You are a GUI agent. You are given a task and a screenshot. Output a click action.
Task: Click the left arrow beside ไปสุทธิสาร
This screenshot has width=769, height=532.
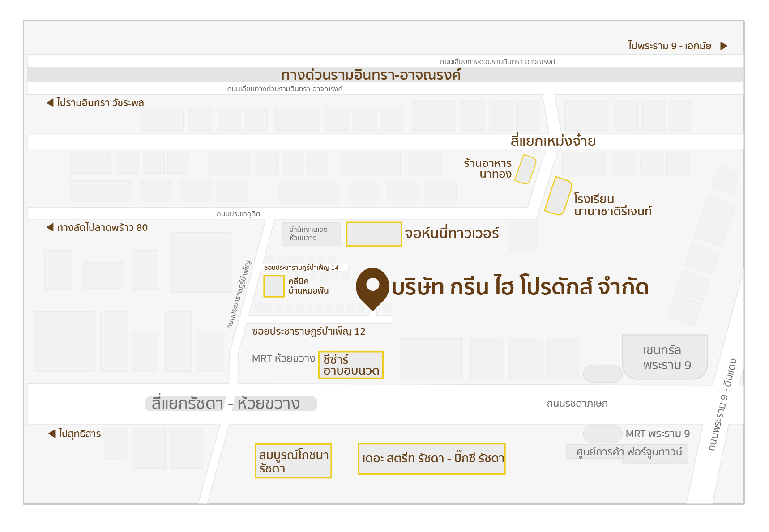[x=52, y=433]
